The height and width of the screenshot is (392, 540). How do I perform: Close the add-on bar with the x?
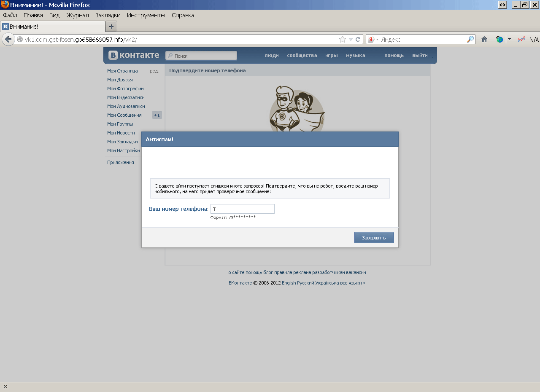coord(5,387)
